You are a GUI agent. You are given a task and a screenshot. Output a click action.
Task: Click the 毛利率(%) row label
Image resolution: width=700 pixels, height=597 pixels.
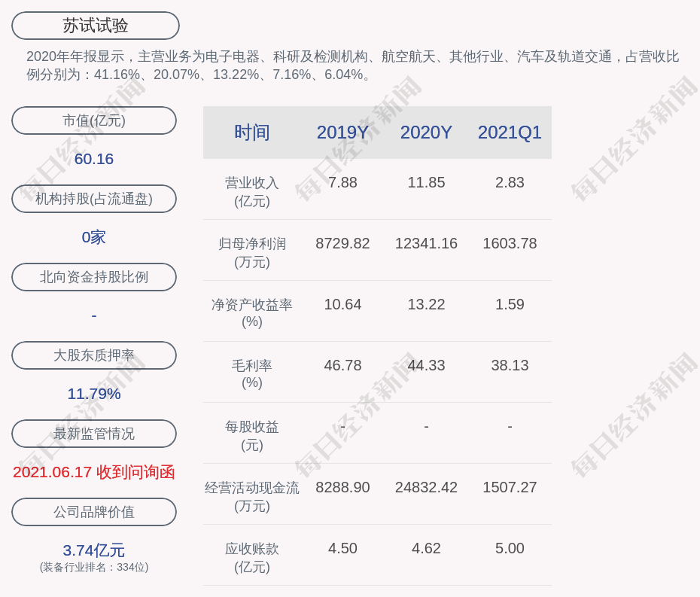pyautogui.click(x=252, y=373)
